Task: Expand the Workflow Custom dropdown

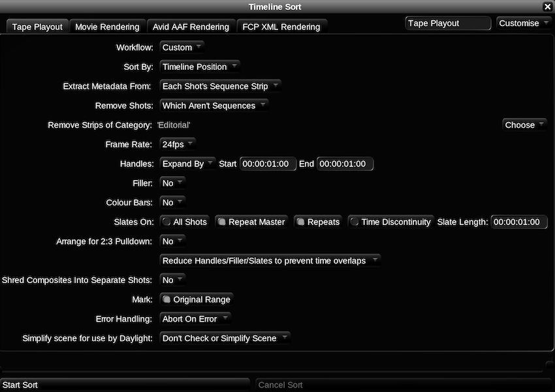Action: click(x=182, y=48)
